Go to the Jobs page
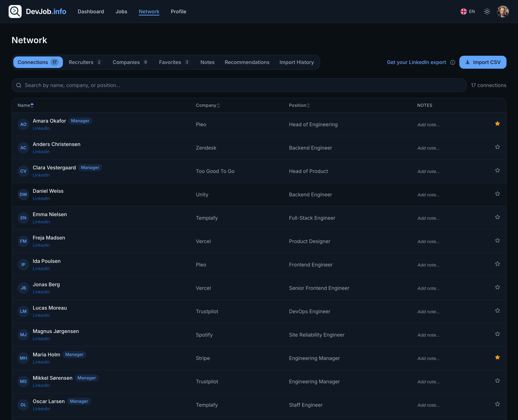Viewport: 518px width, 420px height. (x=121, y=11)
